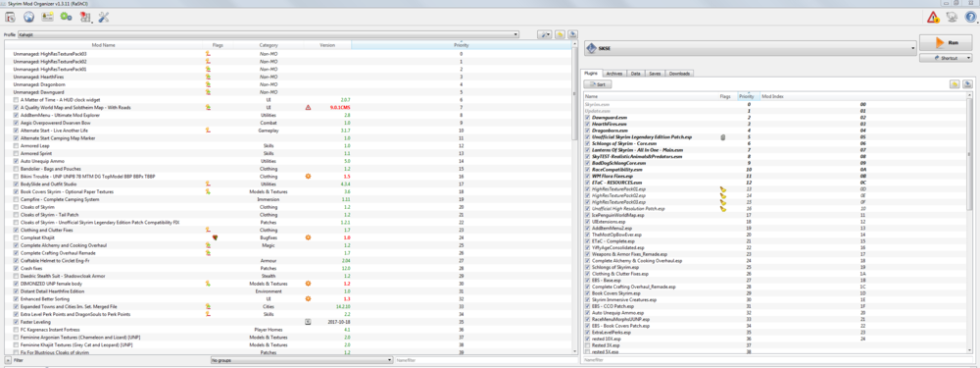Switch to the Saves tab
Image resolution: width=980 pixels, height=368 pixels.
(655, 74)
